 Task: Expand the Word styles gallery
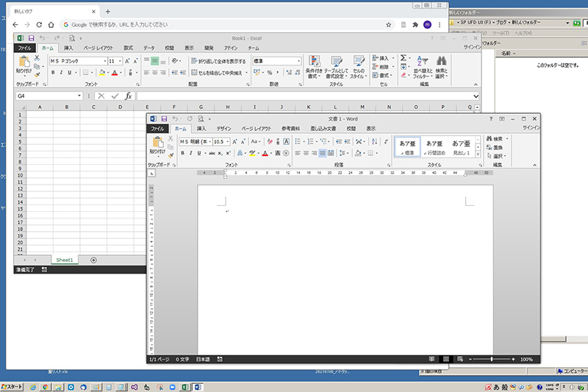478,154
